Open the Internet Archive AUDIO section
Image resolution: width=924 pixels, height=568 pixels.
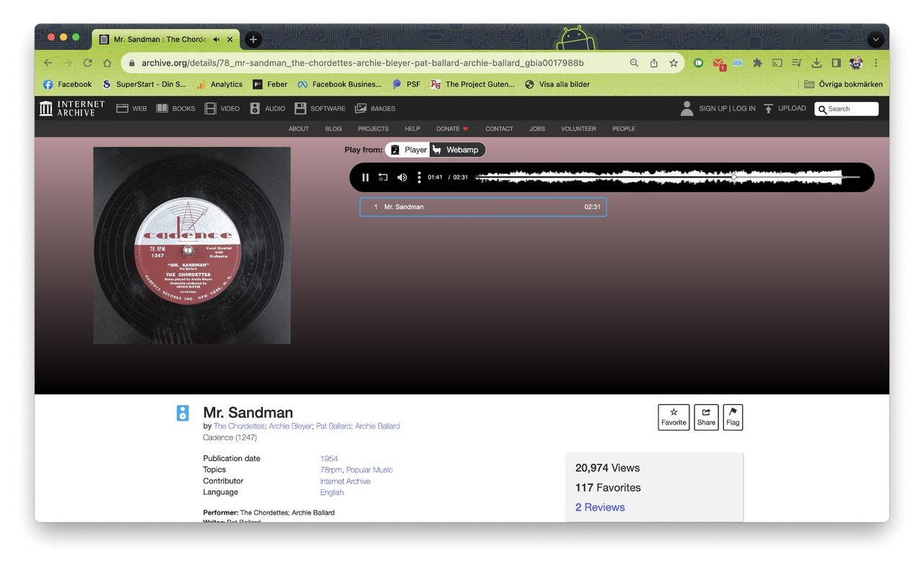click(267, 109)
